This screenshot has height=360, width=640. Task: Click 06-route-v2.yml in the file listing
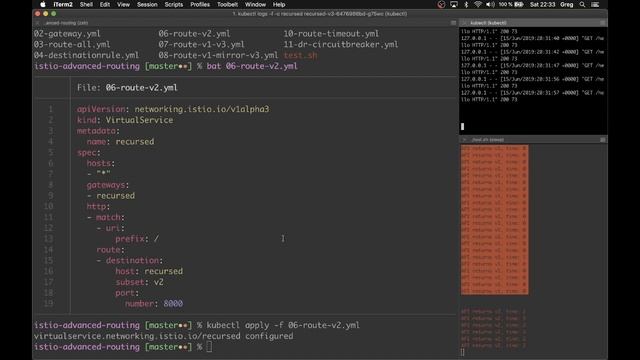(x=194, y=33)
